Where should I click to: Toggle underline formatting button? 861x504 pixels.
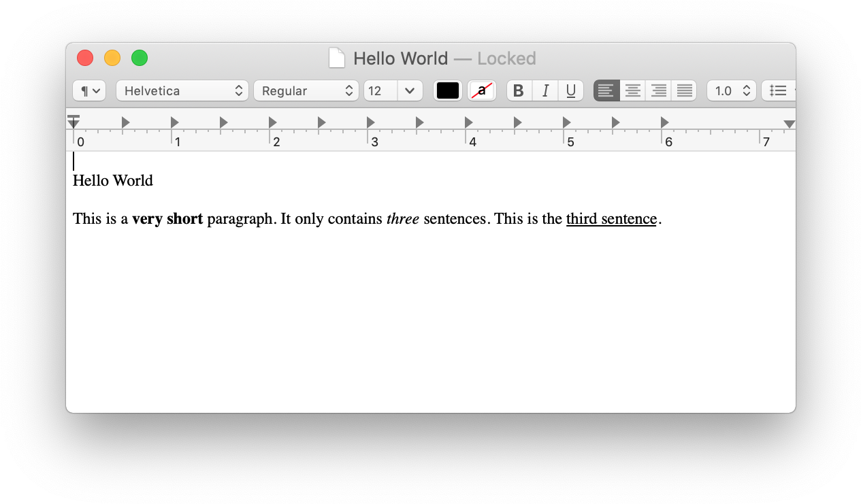point(570,90)
